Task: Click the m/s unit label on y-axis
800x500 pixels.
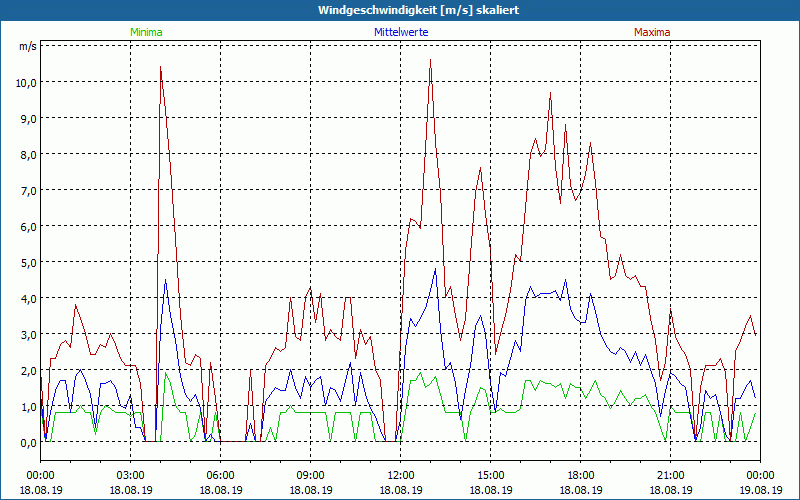Action: coord(28,46)
